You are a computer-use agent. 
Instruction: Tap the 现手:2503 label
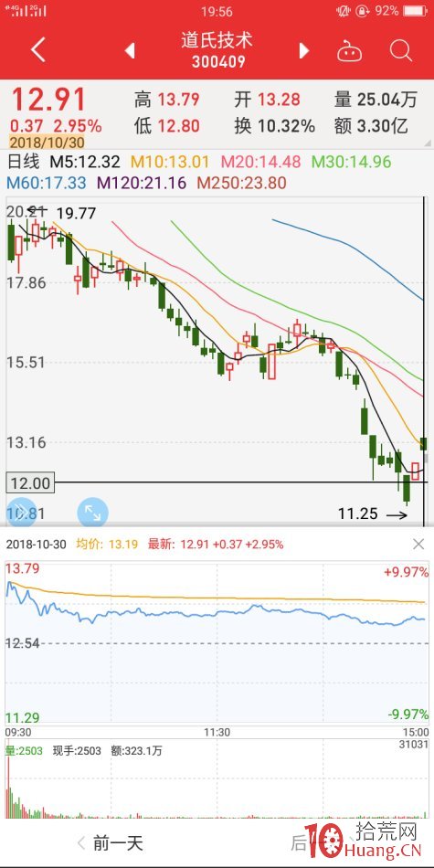click(x=77, y=751)
